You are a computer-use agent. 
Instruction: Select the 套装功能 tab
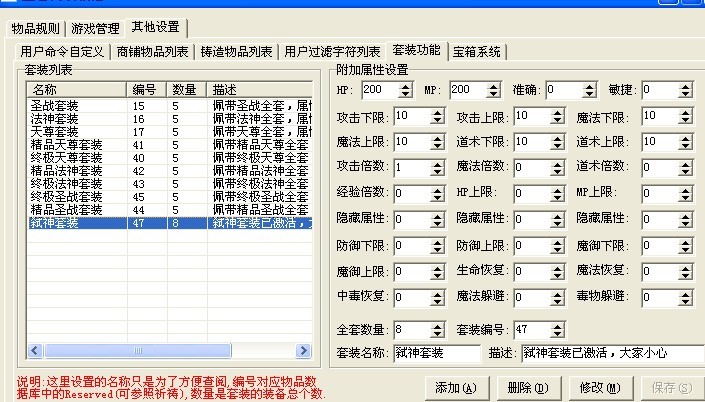coord(416,50)
